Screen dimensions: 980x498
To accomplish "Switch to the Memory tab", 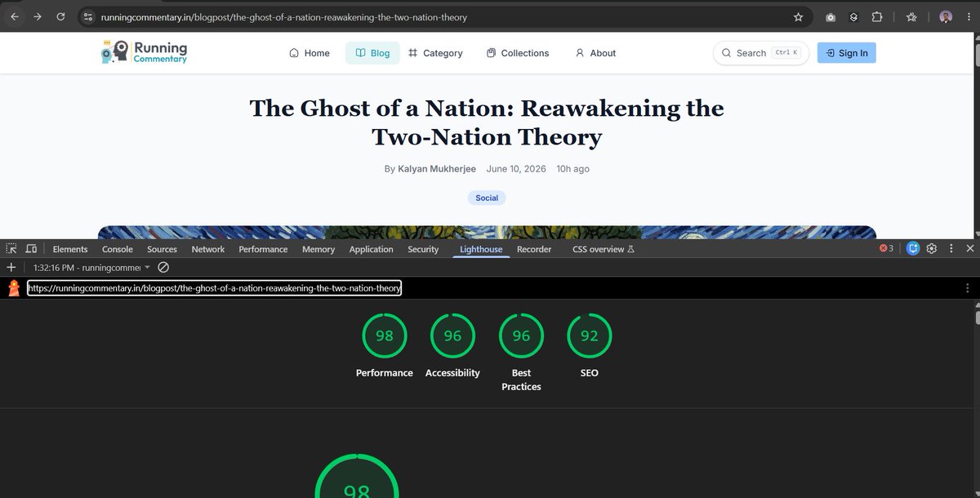I will (x=318, y=249).
